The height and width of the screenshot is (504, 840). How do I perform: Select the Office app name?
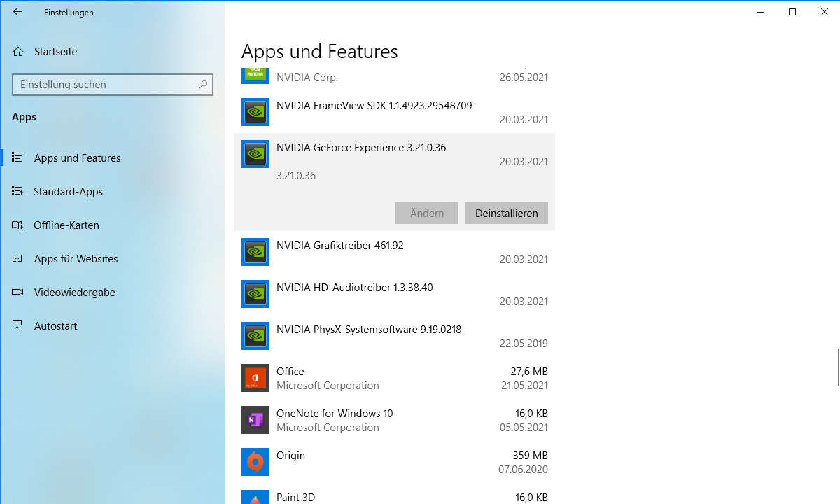click(290, 372)
